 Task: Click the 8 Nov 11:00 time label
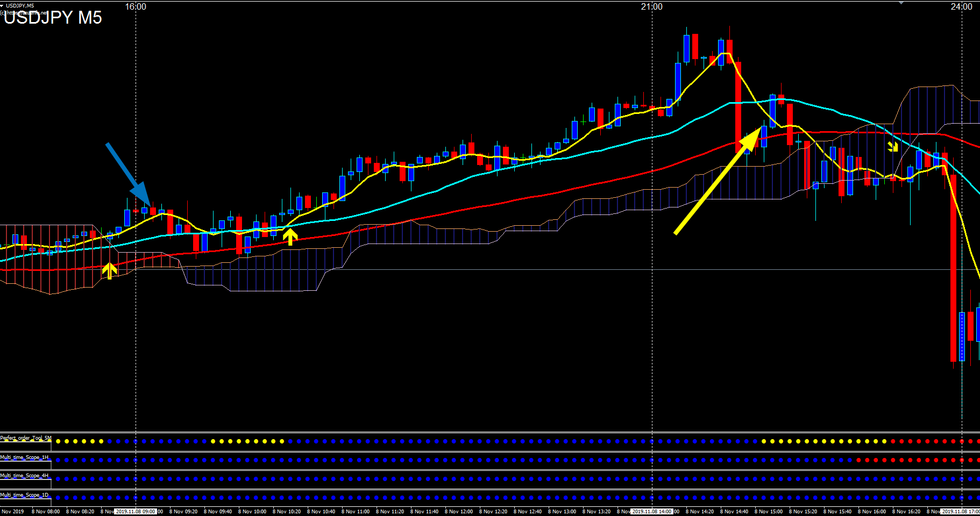click(x=356, y=512)
